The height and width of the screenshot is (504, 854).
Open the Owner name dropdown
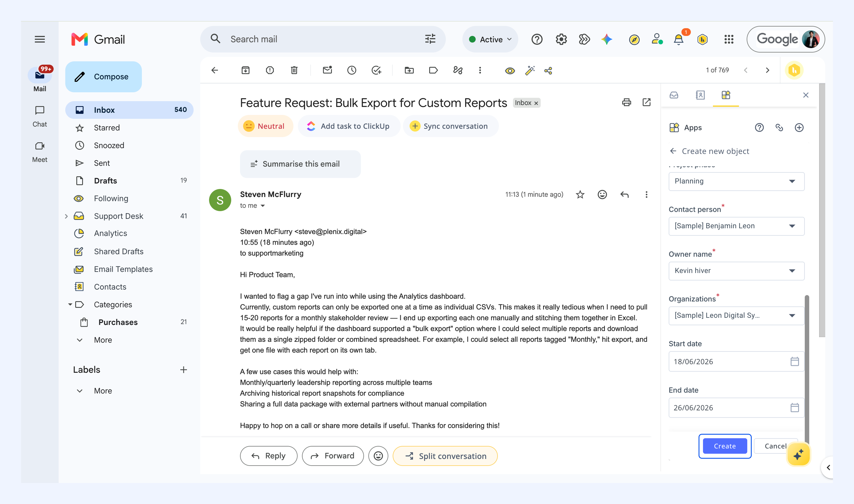point(736,271)
